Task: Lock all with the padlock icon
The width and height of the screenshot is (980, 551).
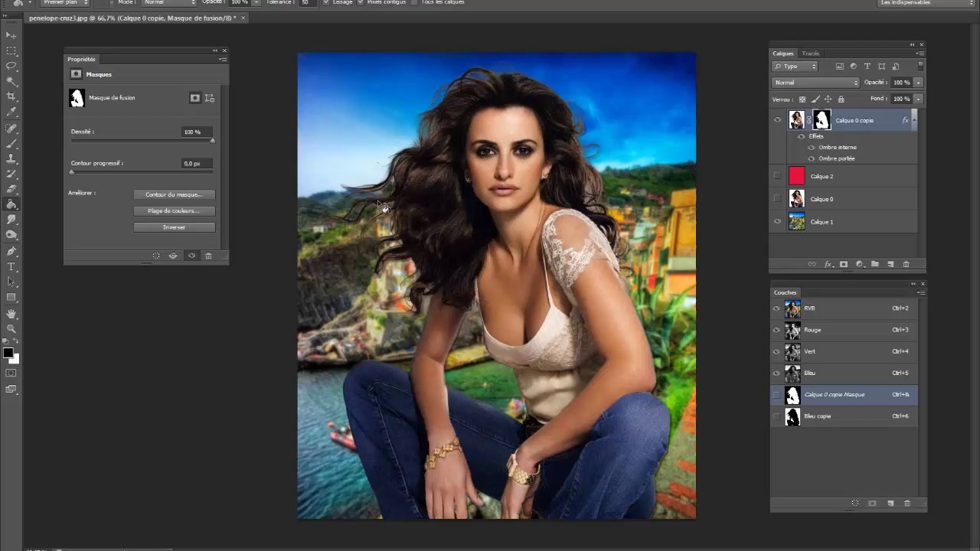Action: (x=841, y=99)
